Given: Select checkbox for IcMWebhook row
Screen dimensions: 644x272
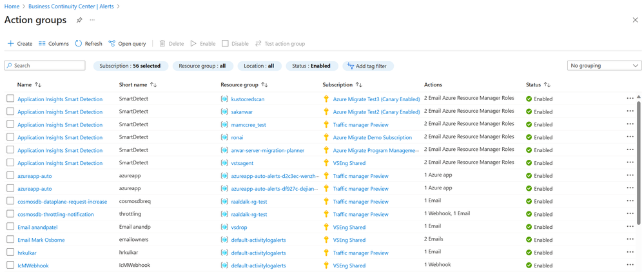Looking at the screenshot, I should click(10, 265).
